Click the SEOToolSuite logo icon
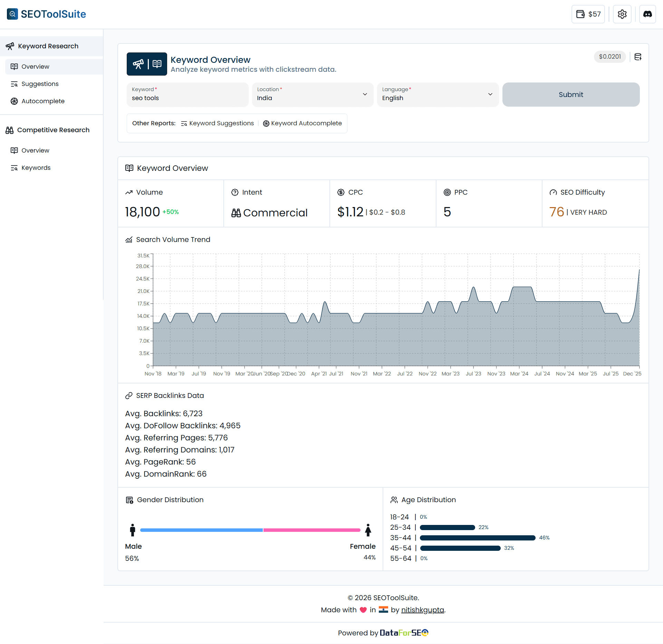The width and height of the screenshot is (663, 644). tap(12, 14)
